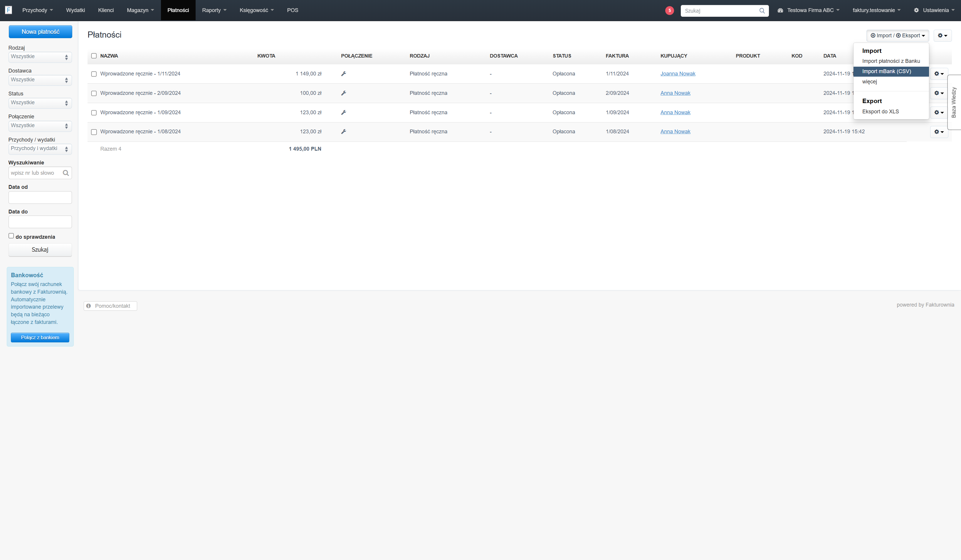Open the notifications badge showing 5
The width and height of the screenshot is (961, 560).
pos(669,10)
